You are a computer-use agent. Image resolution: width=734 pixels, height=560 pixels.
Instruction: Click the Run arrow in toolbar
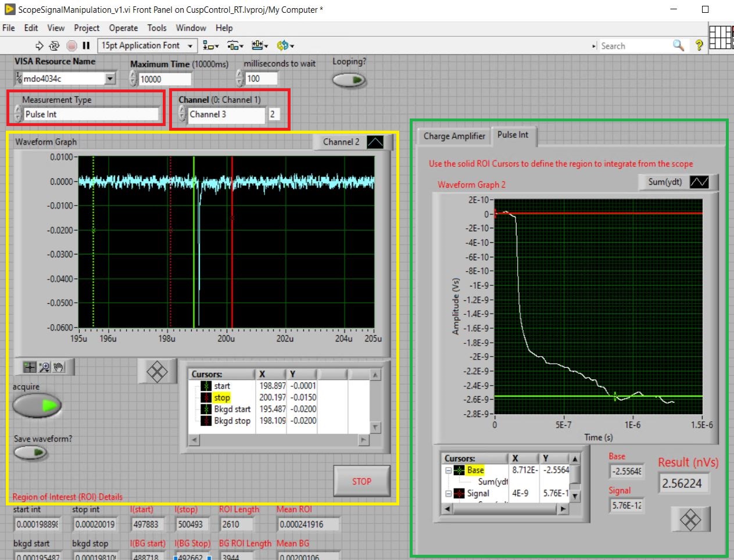[40, 46]
